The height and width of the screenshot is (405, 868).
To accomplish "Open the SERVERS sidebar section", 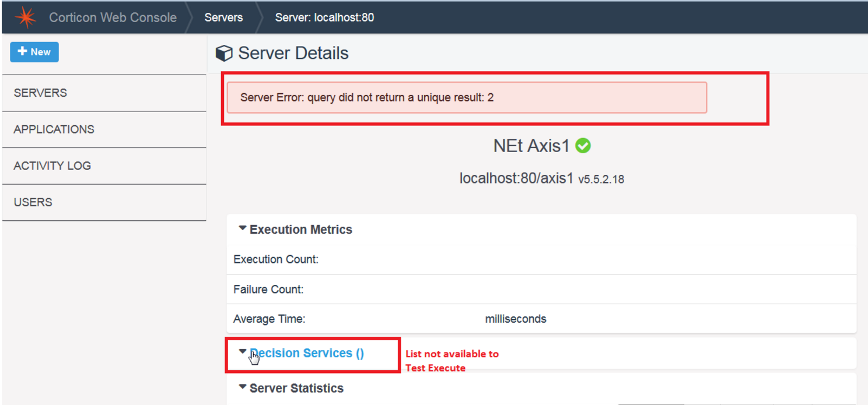I will click(x=104, y=93).
